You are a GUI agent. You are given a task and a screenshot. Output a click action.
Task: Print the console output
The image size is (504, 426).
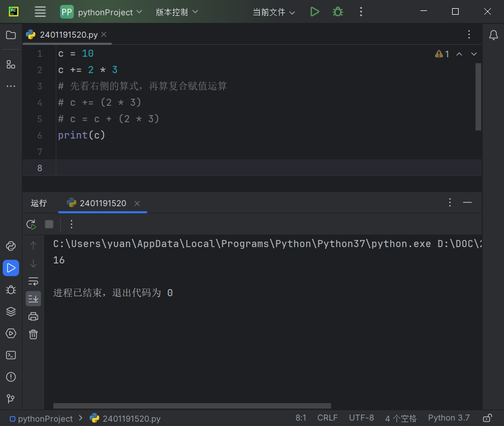pyautogui.click(x=33, y=316)
